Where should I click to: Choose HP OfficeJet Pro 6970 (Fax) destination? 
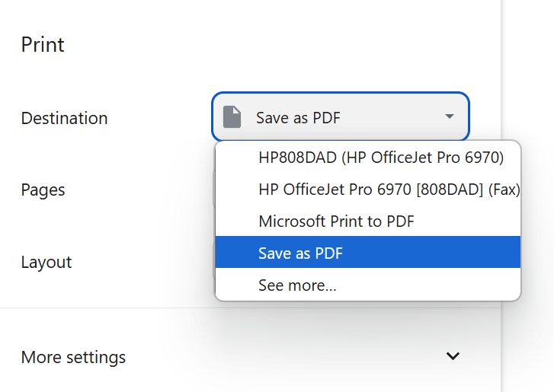tap(389, 190)
